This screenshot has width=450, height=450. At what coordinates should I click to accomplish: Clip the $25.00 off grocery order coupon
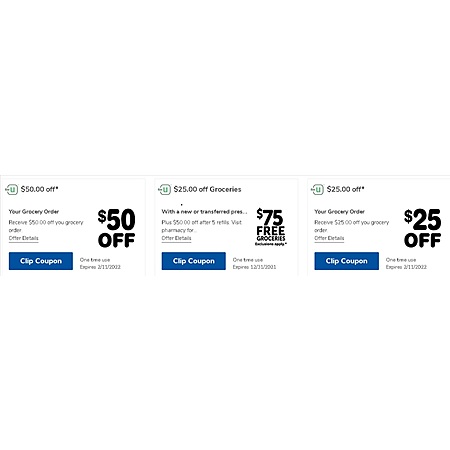[x=347, y=261]
